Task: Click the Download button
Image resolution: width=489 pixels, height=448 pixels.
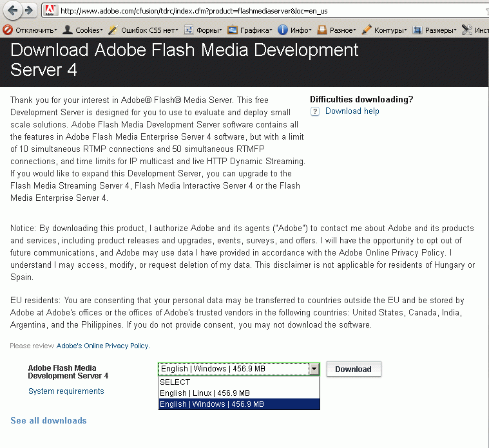Action: pos(354,369)
